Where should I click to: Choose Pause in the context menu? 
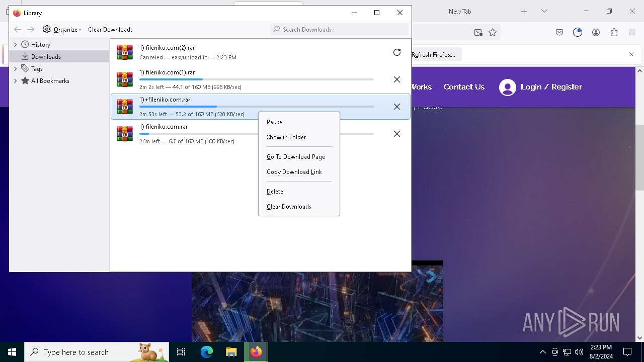click(299, 122)
